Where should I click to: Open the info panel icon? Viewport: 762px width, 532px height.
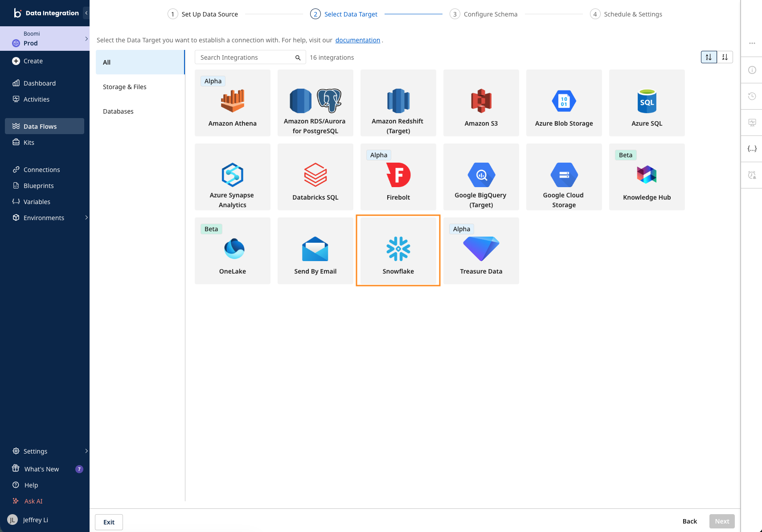click(x=752, y=70)
